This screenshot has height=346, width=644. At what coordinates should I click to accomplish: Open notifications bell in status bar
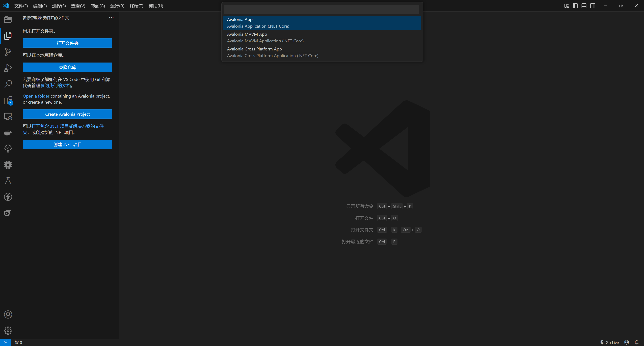(x=636, y=342)
